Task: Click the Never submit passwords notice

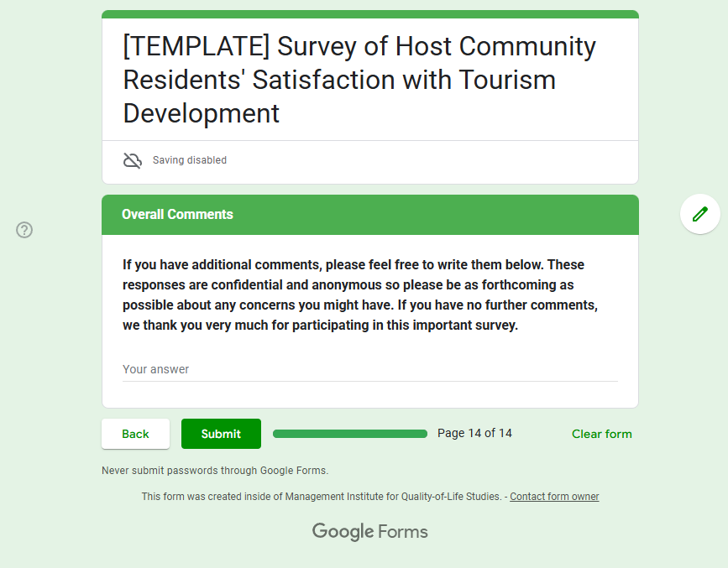Action: 215,471
